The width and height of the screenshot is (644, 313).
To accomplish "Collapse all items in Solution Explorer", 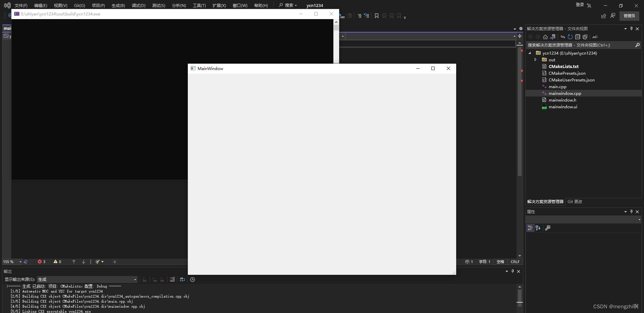I will (x=578, y=37).
